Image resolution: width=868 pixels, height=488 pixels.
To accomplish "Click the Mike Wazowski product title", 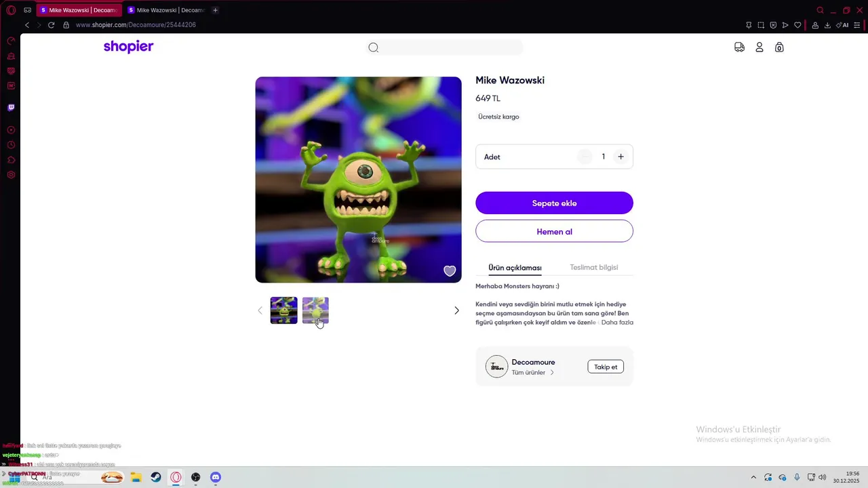I will (x=510, y=80).
